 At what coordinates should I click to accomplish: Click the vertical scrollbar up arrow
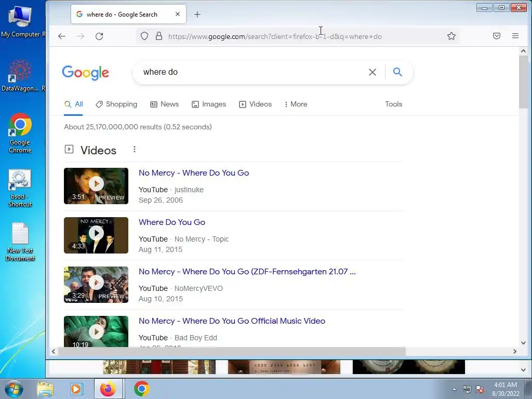(x=524, y=51)
